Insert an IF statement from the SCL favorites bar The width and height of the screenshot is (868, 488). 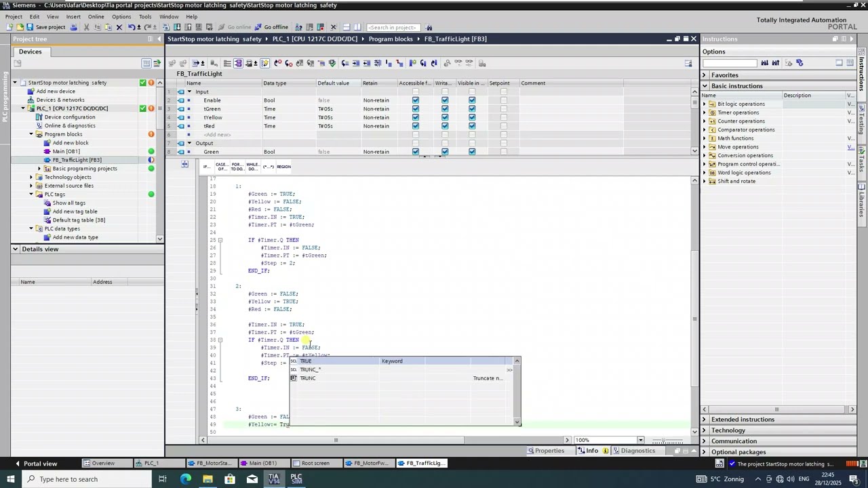tap(206, 166)
